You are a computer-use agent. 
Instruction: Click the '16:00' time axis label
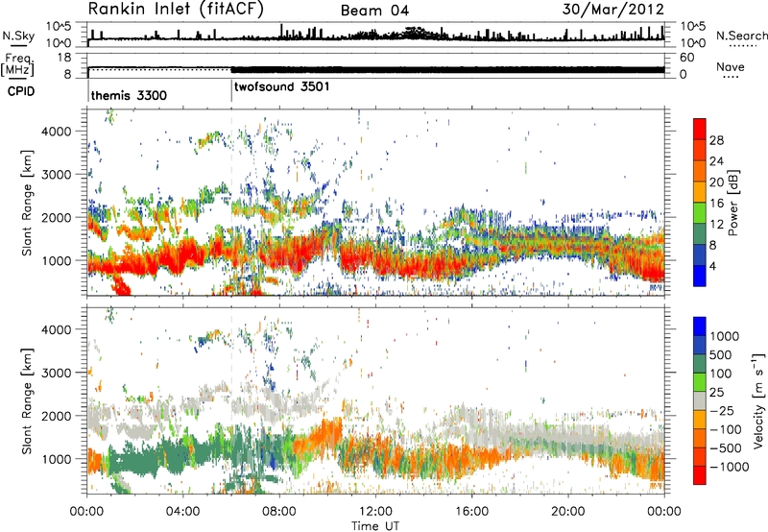(x=471, y=512)
